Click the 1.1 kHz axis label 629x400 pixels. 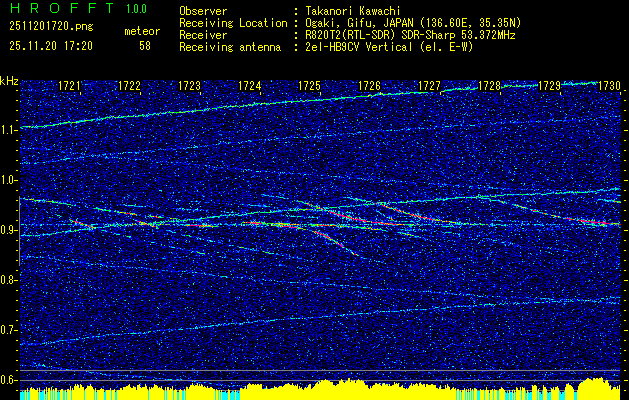click(9, 130)
